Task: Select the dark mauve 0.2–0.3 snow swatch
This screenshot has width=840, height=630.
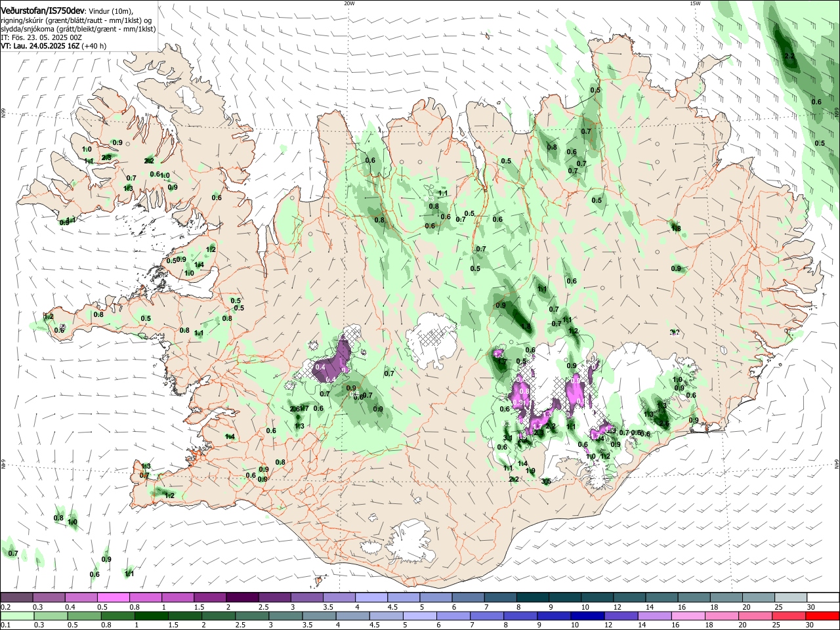Action: [x=16, y=597]
